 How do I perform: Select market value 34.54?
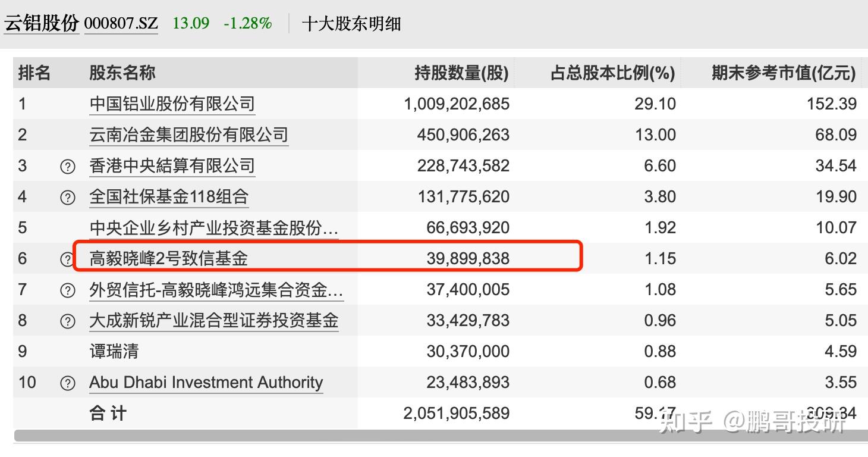tap(836, 166)
